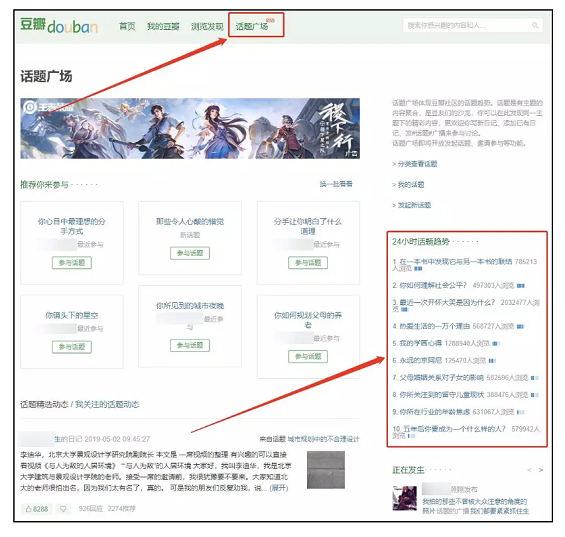Open topic title 分手让你明白了什么道理

308,226
